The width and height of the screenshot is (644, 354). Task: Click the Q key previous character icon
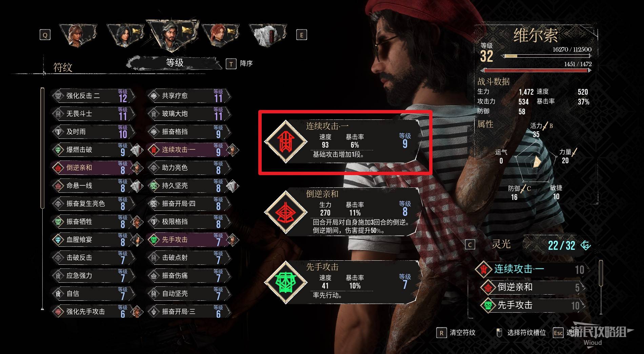tap(45, 35)
